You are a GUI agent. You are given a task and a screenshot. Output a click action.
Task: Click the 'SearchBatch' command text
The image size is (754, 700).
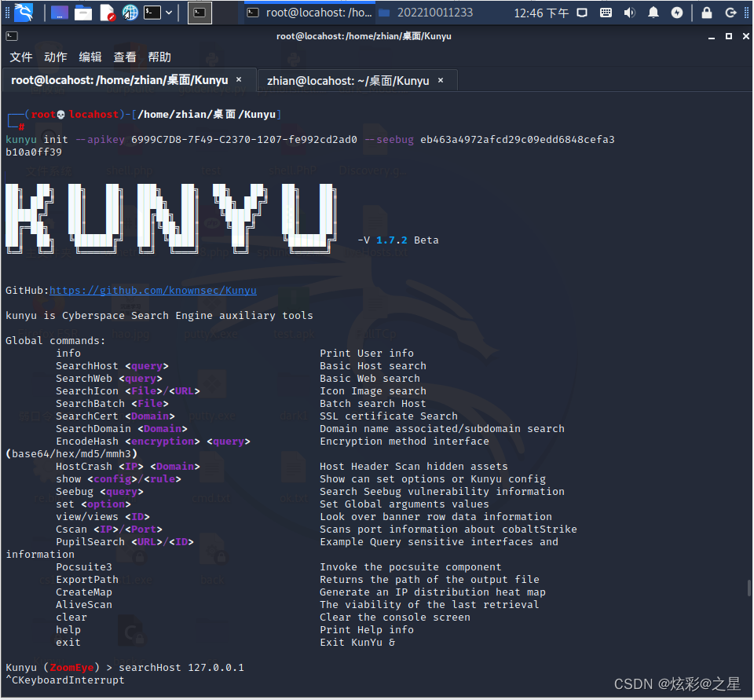(x=90, y=403)
